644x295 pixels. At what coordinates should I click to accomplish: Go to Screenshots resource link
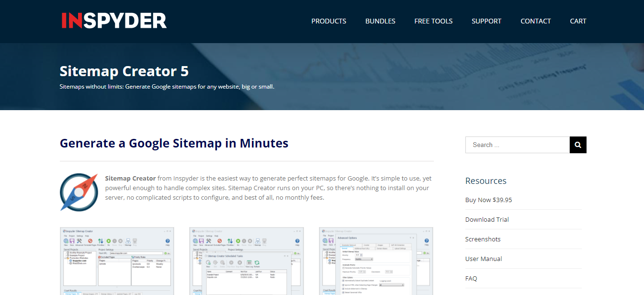[483, 239]
